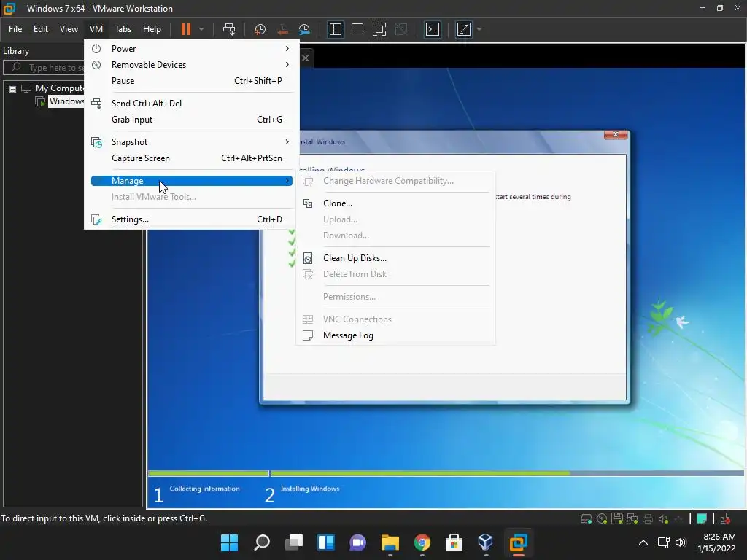747x560 pixels.
Task: Click the volume icon in the tray
Action: click(x=681, y=542)
